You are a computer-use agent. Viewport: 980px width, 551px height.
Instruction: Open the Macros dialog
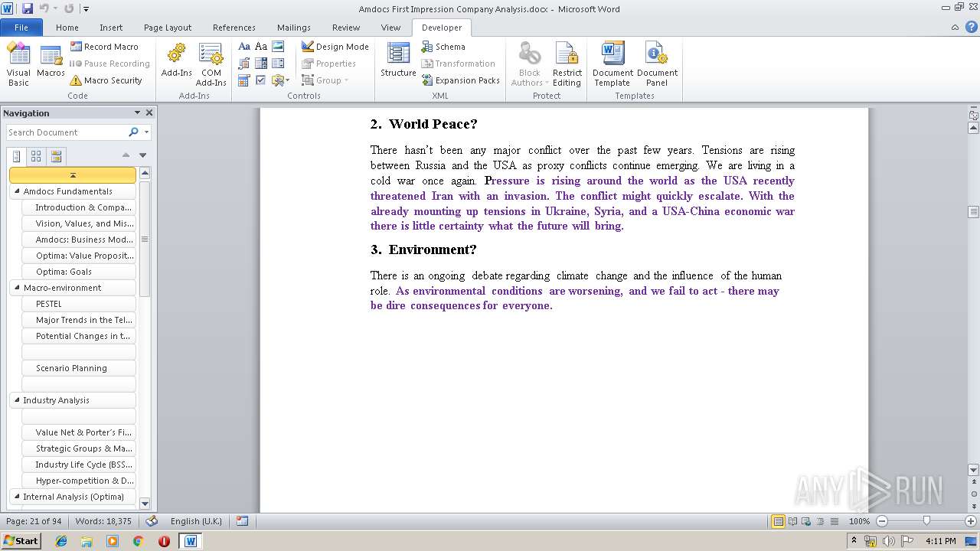pyautogui.click(x=51, y=61)
